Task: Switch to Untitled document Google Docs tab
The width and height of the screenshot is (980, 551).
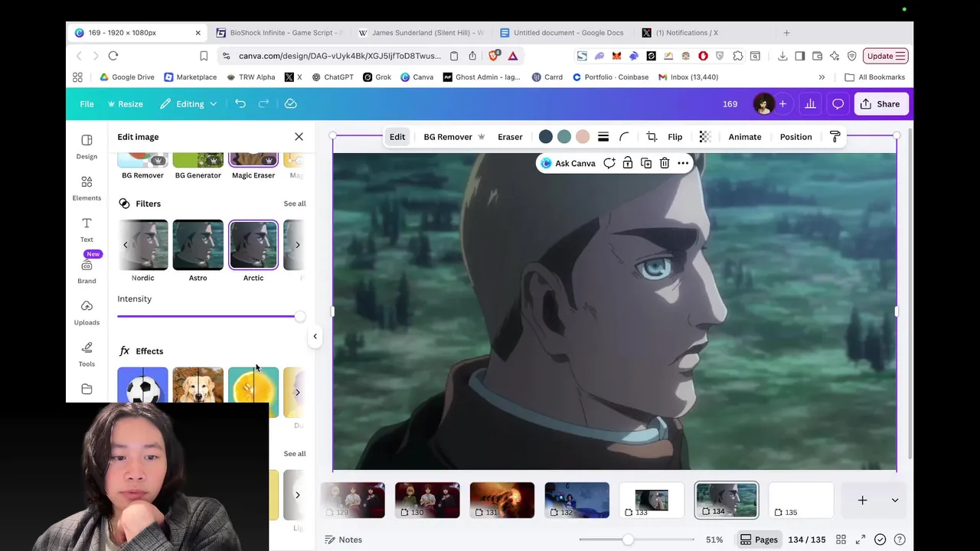Action: pos(562,33)
